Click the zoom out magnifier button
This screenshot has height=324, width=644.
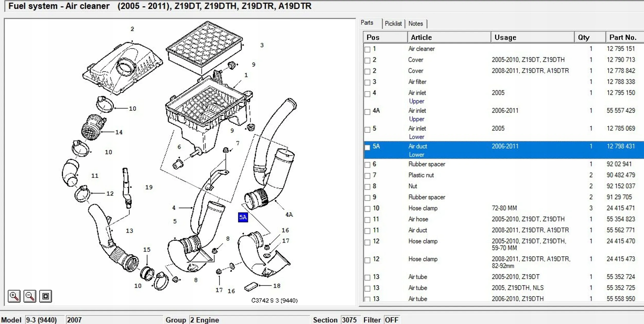(x=30, y=296)
